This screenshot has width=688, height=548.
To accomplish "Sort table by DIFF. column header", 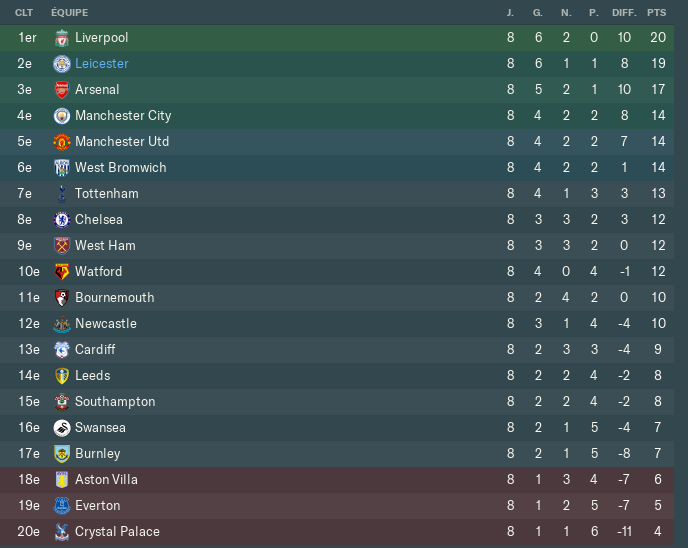I will click(624, 13).
